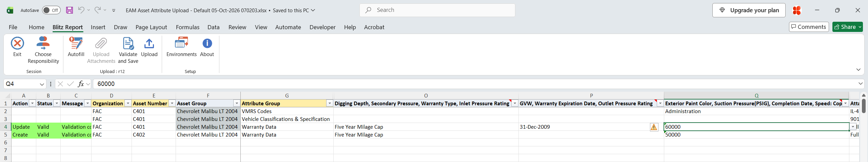The image size is (868, 162).
Task: Click in the Search box
Action: click(x=437, y=10)
